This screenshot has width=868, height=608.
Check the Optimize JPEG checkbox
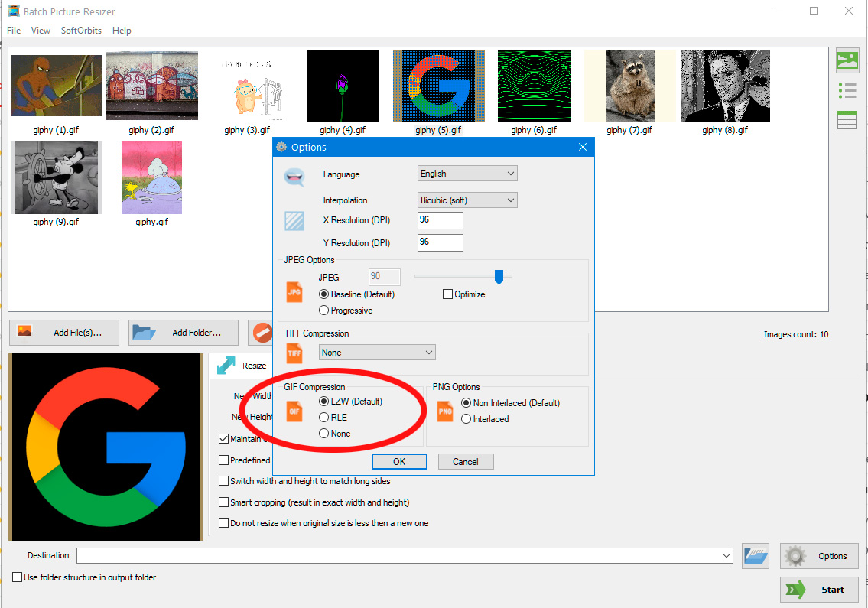click(447, 294)
